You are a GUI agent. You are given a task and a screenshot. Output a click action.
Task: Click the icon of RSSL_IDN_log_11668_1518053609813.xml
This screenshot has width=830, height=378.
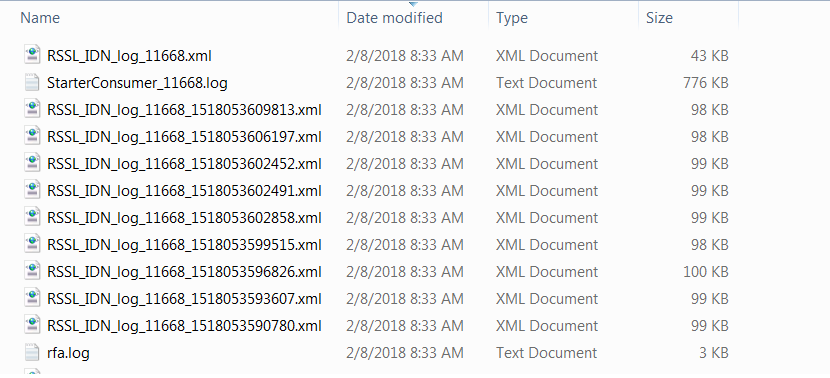32,109
